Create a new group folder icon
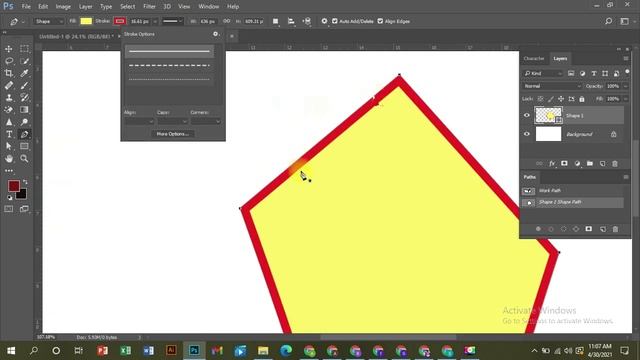Screen dimensions: 640x360 (x=590, y=163)
